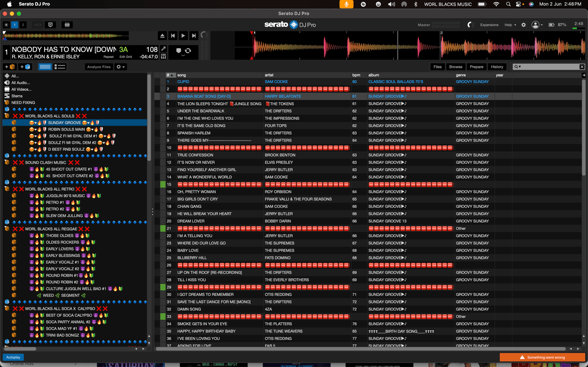Select the album art list view

coord(60,67)
